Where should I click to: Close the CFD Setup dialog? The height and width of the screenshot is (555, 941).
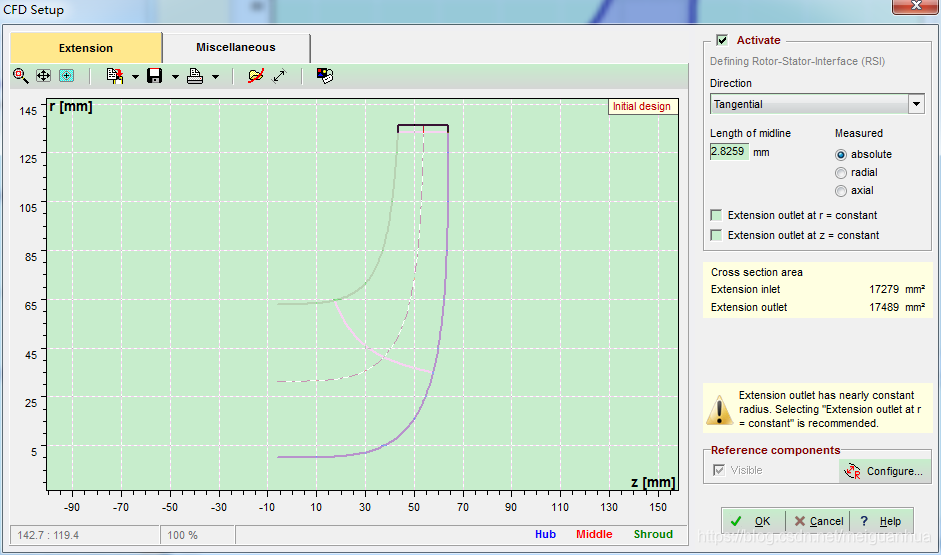tap(916, 5)
